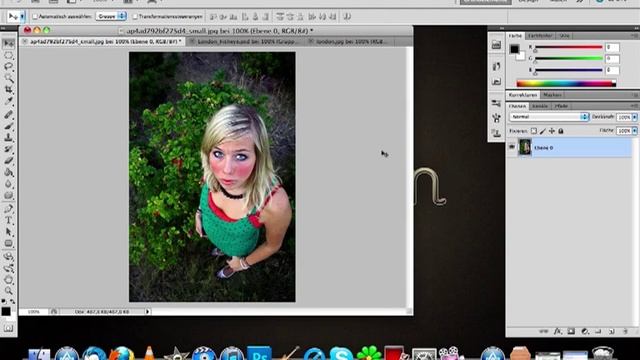Open the Deckkraft opacity slider arrow
This screenshot has height=360, width=640.
[x=635, y=117]
